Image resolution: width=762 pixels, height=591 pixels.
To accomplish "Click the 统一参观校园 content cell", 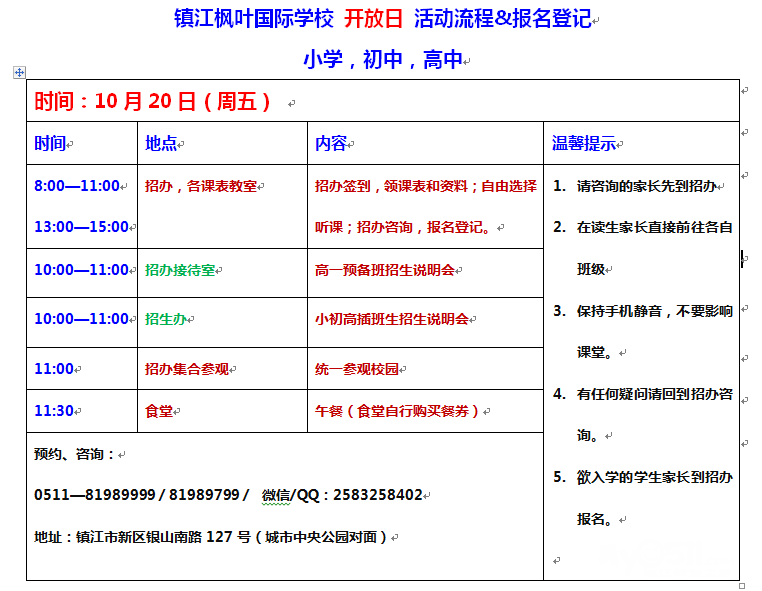I will (x=356, y=369).
